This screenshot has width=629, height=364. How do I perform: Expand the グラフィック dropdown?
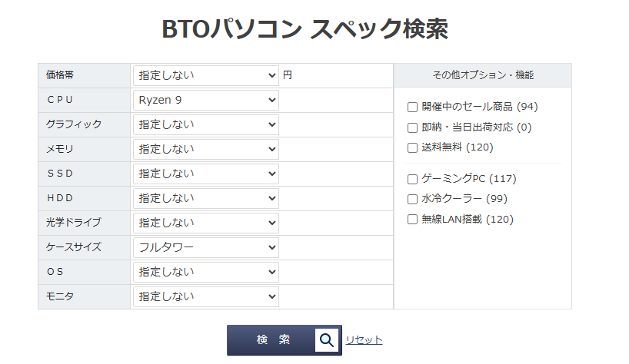[205, 124]
